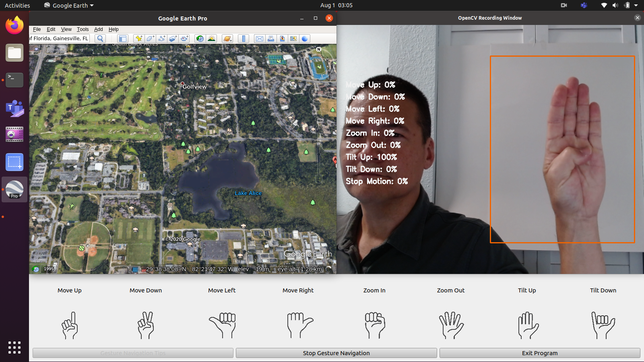
Task: Click the Google Earth Pro dock icon
Action: [14, 189]
